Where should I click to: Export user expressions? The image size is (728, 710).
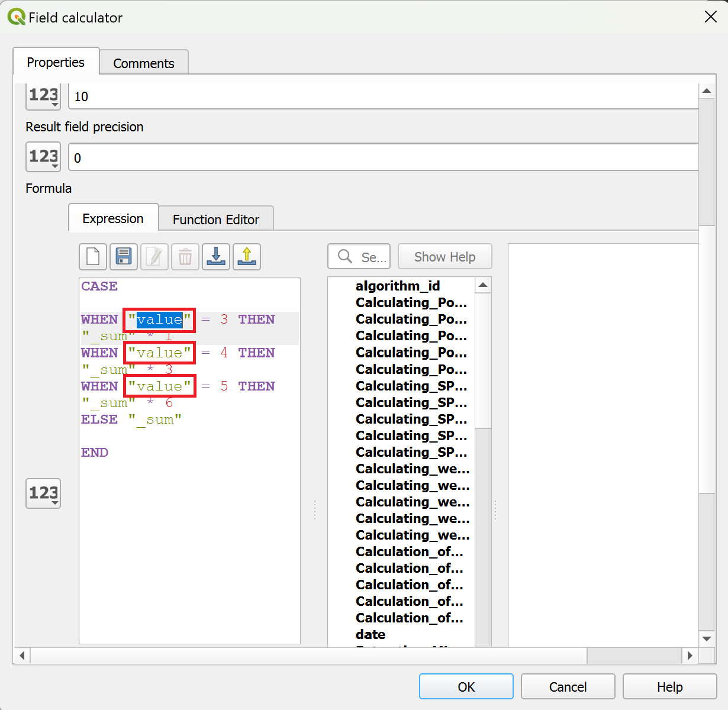246,256
